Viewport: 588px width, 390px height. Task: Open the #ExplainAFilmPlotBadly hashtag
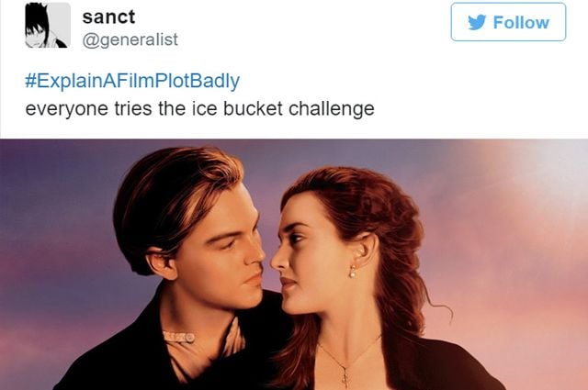point(132,81)
